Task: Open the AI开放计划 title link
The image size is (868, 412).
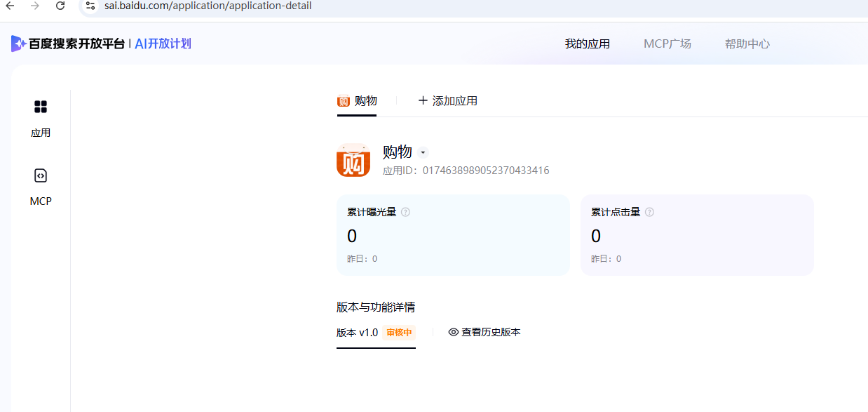Action: [x=163, y=44]
